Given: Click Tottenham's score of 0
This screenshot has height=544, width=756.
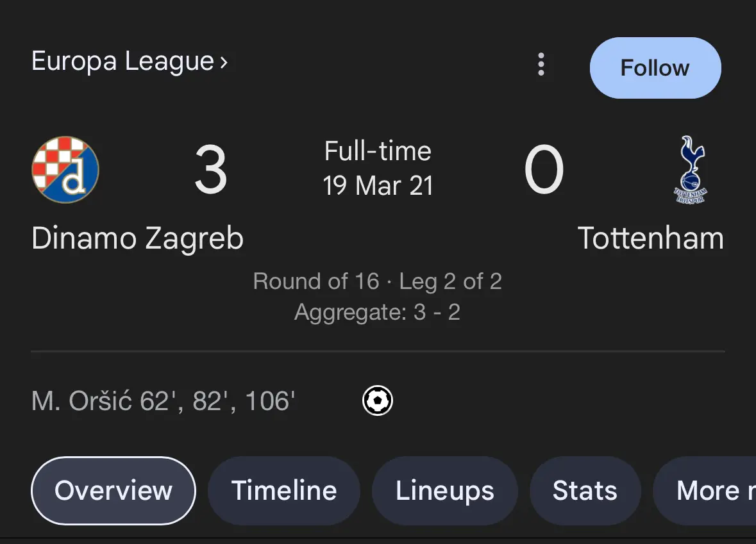Looking at the screenshot, I should pos(544,170).
